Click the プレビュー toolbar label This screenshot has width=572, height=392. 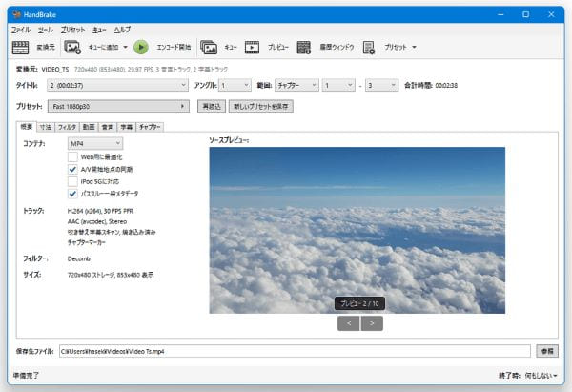point(278,47)
